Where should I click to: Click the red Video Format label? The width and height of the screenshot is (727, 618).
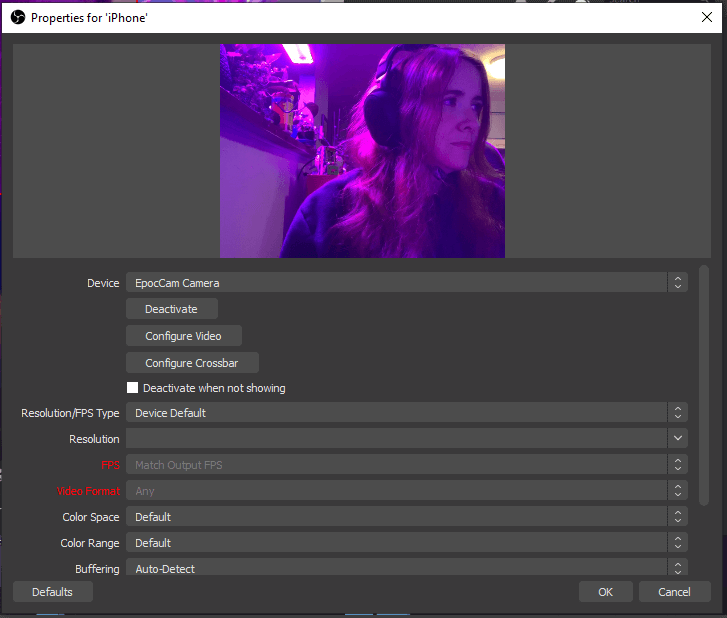[88, 491]
